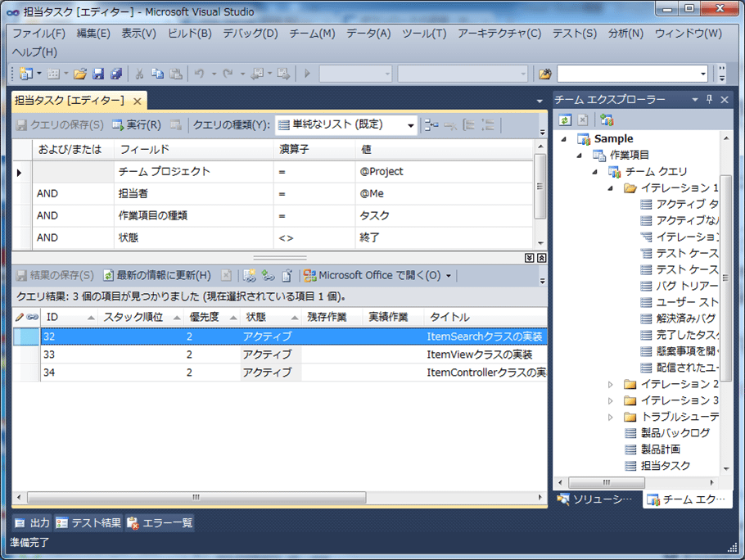Click the find text input field

pyautogui.click(x=628, y=75)
